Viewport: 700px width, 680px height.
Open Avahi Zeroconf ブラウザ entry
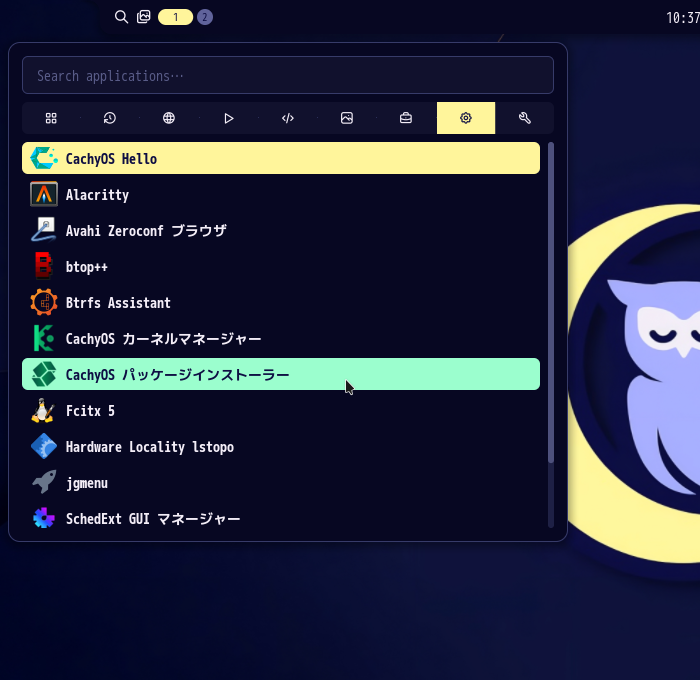pyautogui.click(x=281, y=230)
